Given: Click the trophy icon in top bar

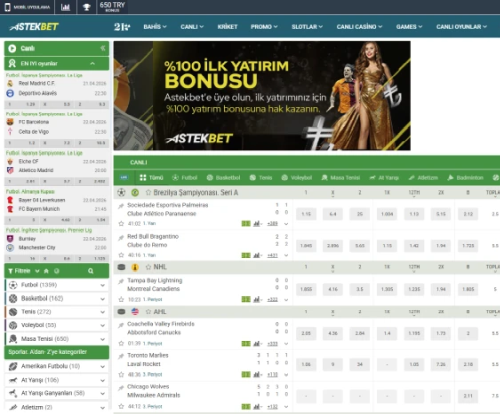Looking at the screenshot, I should tap(86, 7).
